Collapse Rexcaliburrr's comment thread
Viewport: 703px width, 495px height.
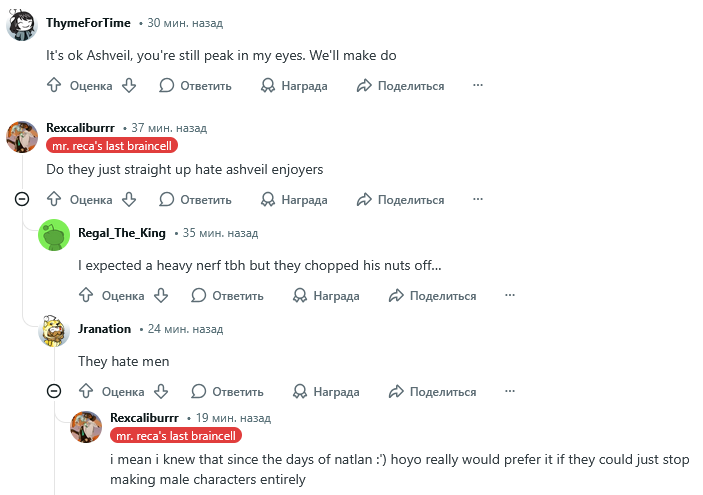pos(22,200)
